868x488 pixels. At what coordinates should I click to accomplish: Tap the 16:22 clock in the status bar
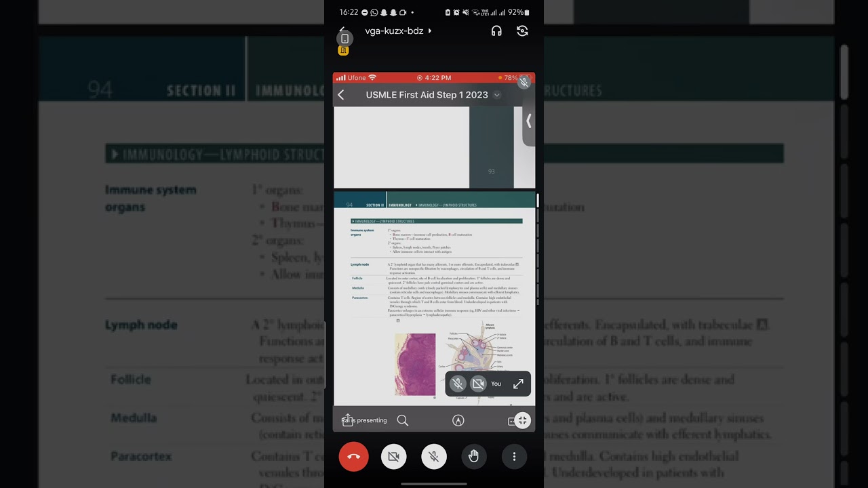[349, 13]
